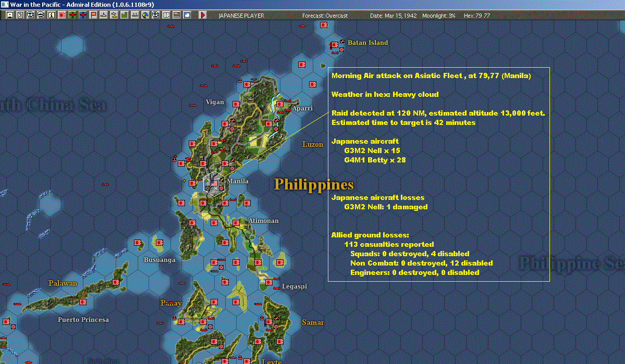Image resolution: width=625 pixels, height=364 pixels.
Task: Click the ship with arrows toolbar icon
Action: [134, 15]
